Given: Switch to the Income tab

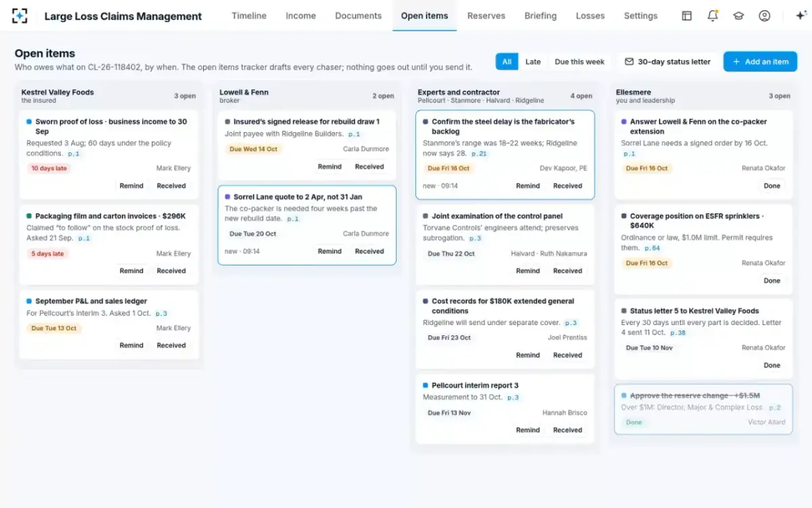Looking at the screenshot, I should pos(300,16).
